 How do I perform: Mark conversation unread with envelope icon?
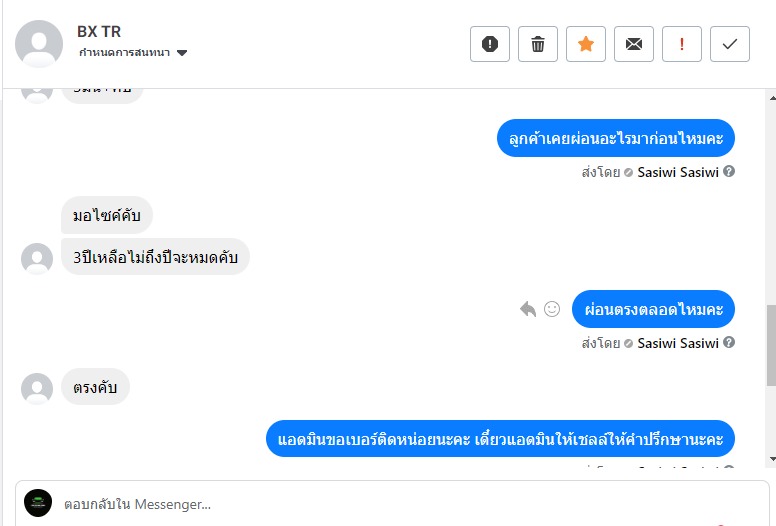point(634,44)
